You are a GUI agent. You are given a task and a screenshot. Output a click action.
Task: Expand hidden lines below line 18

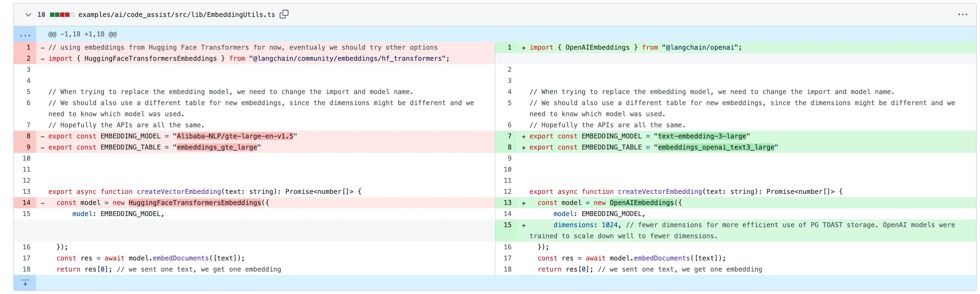pos(25,283)
